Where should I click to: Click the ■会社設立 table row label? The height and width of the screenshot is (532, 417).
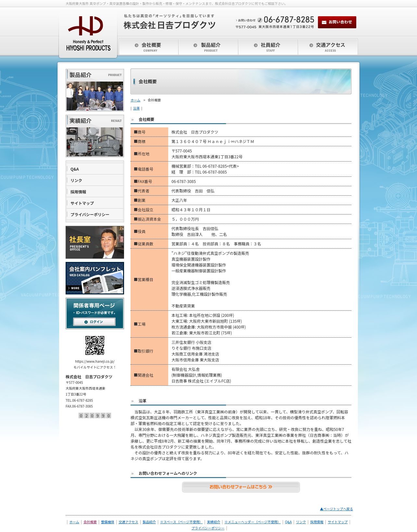coord(144,210)
